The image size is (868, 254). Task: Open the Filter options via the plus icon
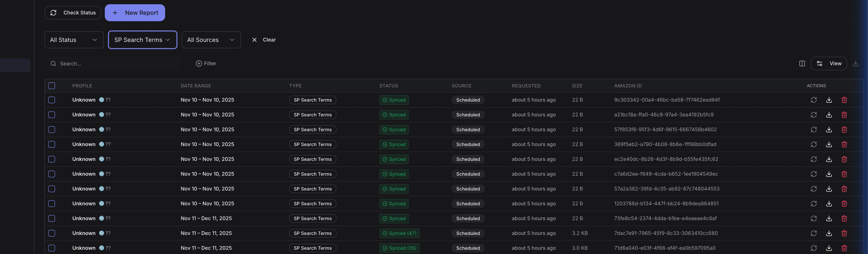tap(198, 63)
